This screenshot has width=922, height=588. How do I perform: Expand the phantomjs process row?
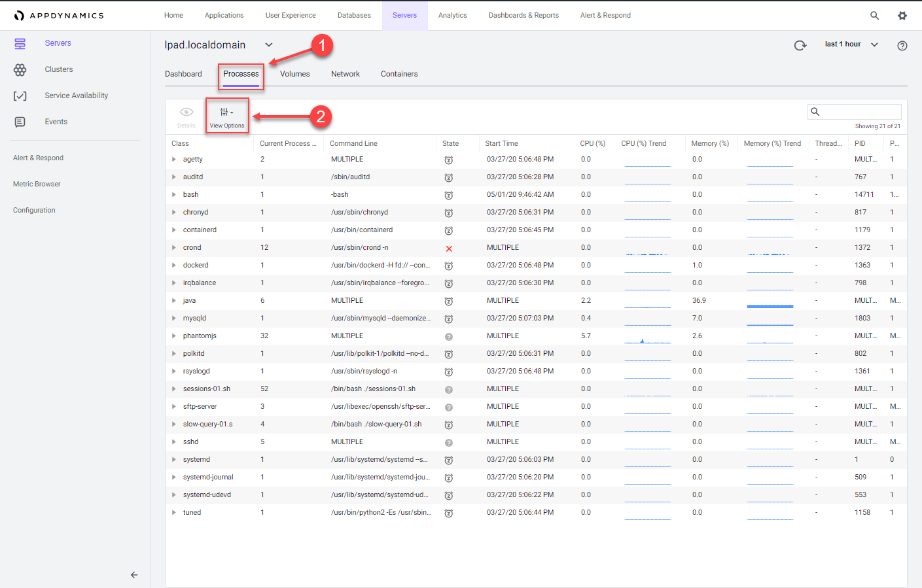tap(174, 336)
